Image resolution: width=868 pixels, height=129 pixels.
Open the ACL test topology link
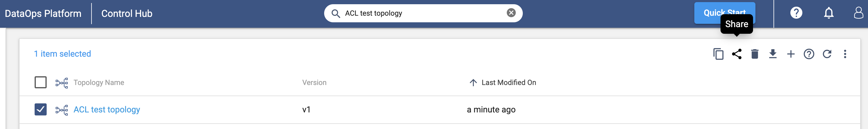click(x=107, y=109)
